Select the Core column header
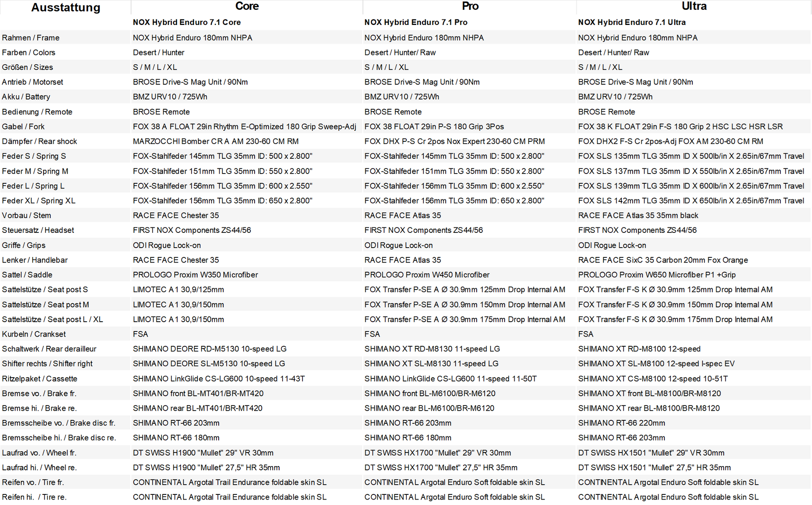 pos(247,6)
